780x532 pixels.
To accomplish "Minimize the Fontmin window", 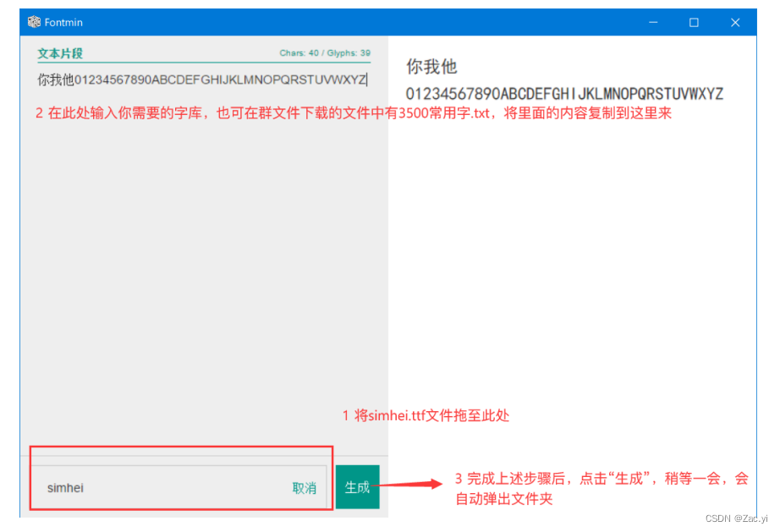I will point(653,22).
